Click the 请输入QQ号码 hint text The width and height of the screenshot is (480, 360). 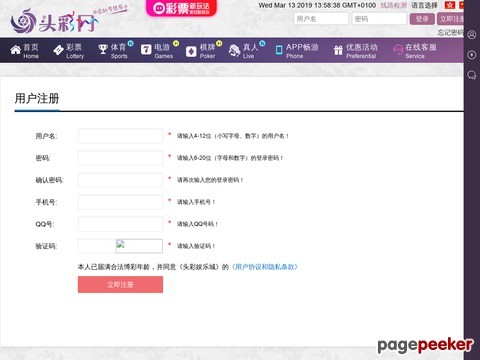[197, 224]
